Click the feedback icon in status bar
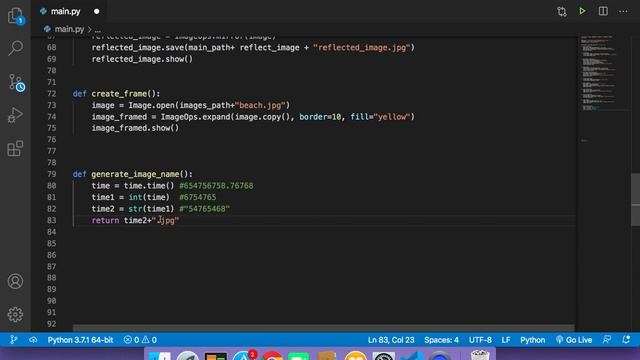The image size is (640, 360). (607, 340)
